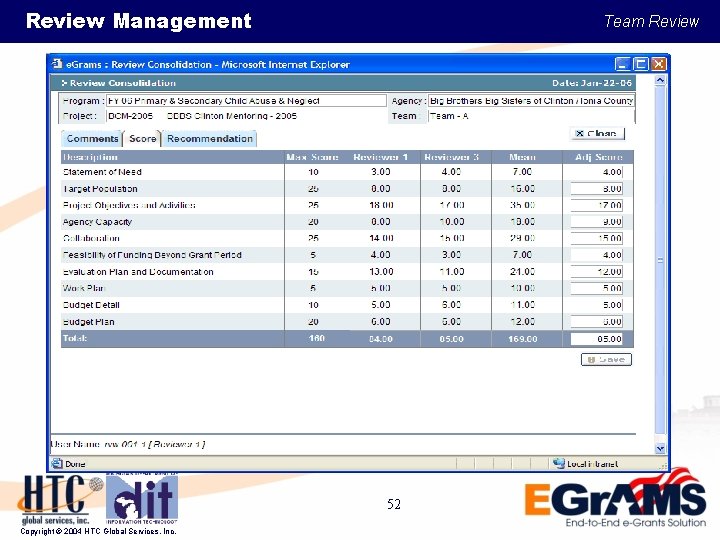Image resolution: width=720 pixels, height=540 pixels.
Task: Click the Program field
Action: [x=246, y=101]
